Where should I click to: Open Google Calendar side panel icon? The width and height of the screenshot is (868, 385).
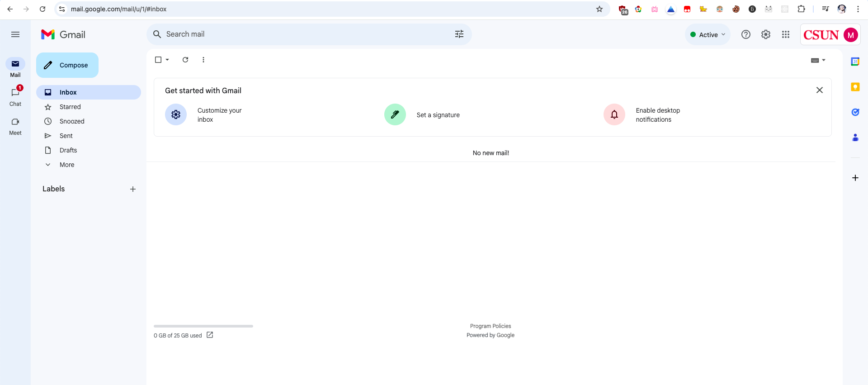[x=855, y=62]
